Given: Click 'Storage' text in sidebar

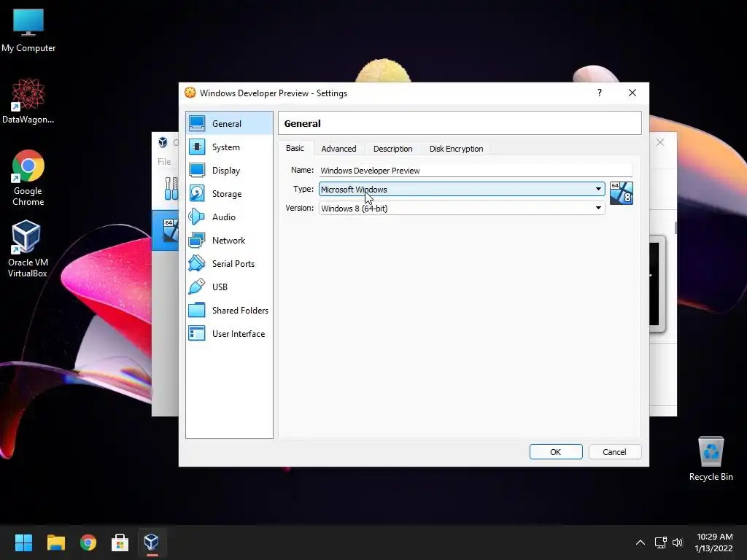Looking at the screenshot, I should coord(227,194).
